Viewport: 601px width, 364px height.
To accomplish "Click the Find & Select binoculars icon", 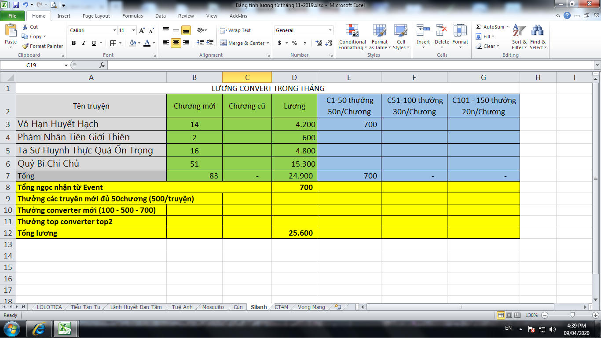I will 537,32.
